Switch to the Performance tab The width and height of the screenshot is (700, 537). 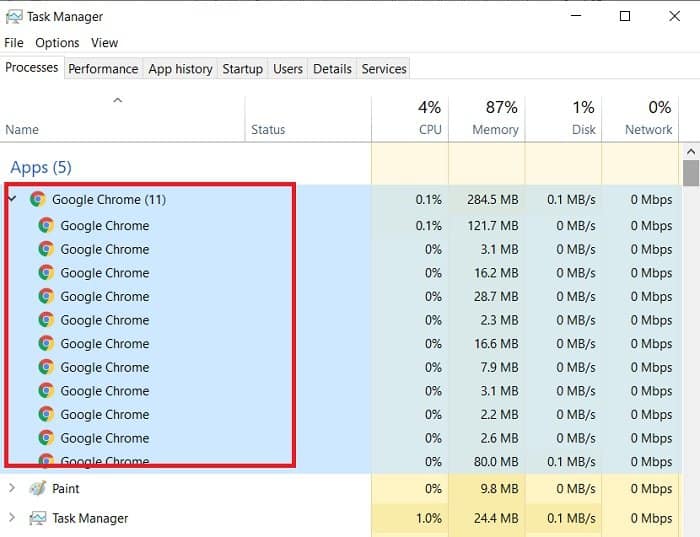(103, 69)
